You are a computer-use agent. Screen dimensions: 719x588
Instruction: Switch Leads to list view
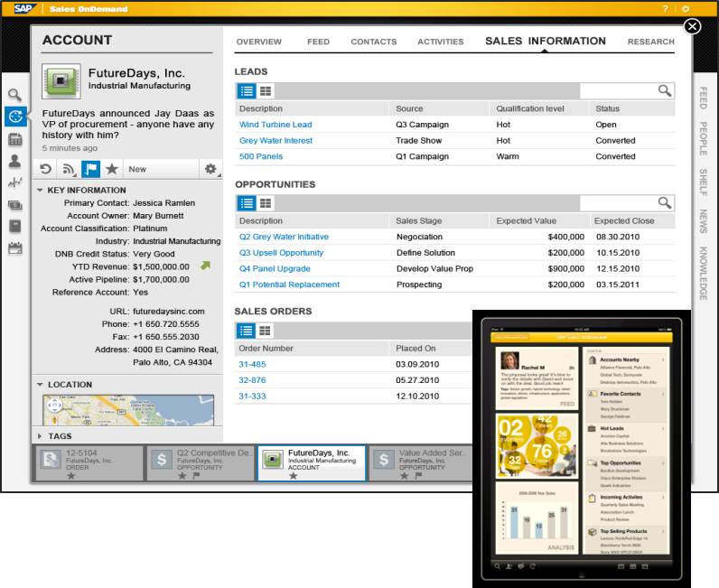pyautogui.click(x=247, y=91)
